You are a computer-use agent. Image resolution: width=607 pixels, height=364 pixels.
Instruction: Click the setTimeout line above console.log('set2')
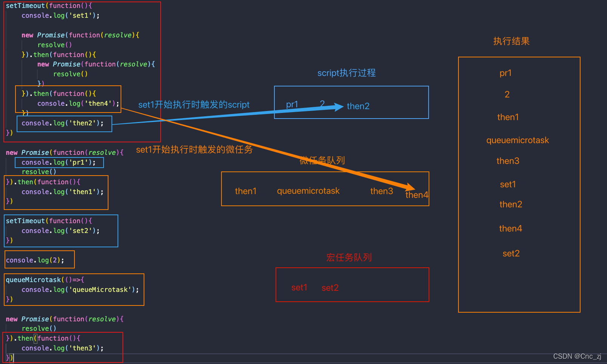point(49,221)
